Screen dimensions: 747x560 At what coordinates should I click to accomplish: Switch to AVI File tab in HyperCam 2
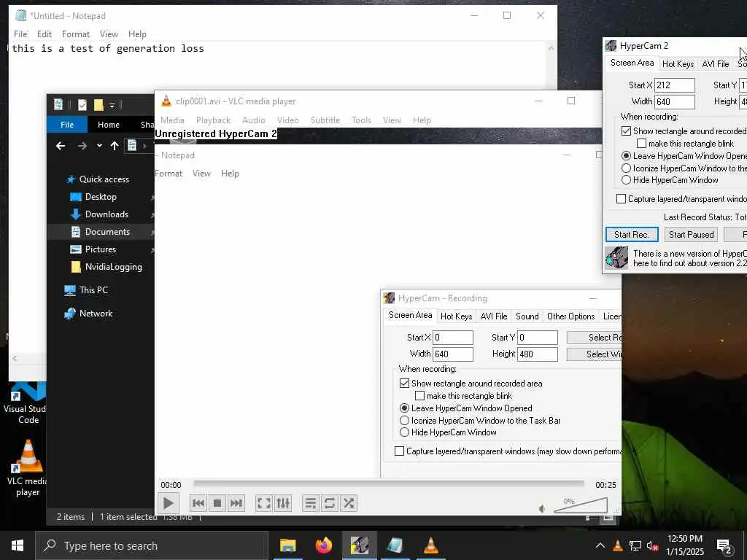(716, 64)
